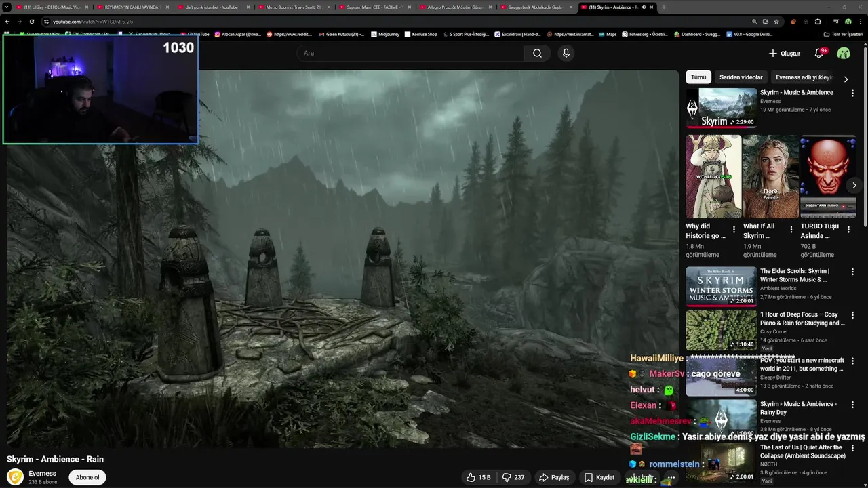Open The Last of Us Quiet After the Collapse

pyautogui.click(x=803, y=451)
